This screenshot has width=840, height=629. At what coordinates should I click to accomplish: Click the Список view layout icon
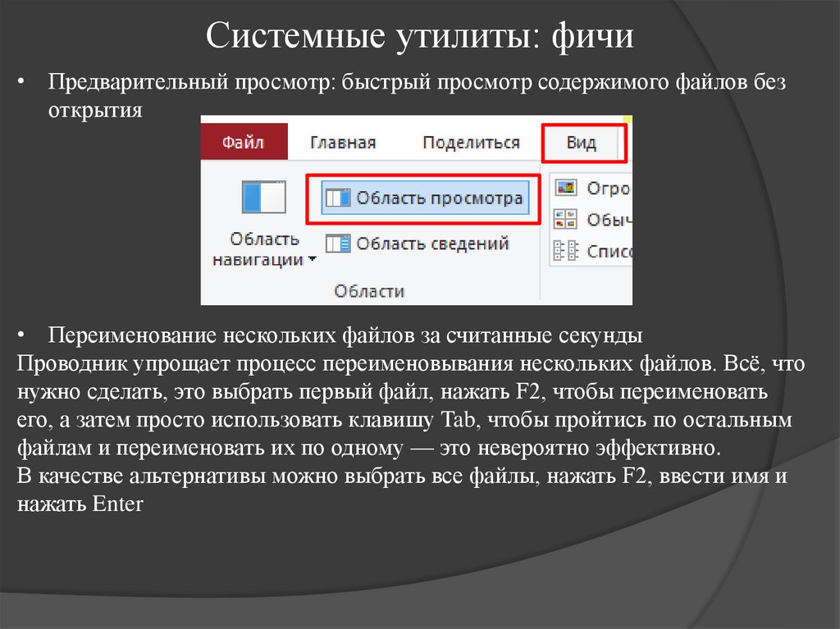(x=565, y=249)
